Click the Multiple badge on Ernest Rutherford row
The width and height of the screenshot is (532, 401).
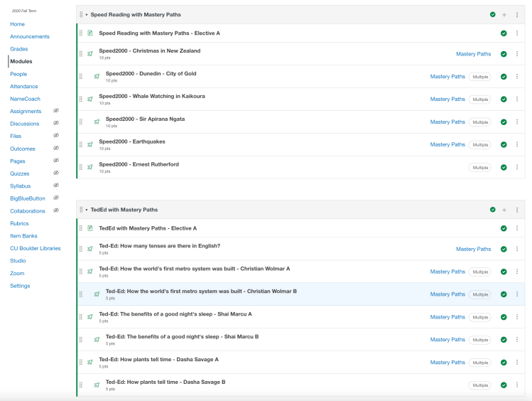point(479,168)
